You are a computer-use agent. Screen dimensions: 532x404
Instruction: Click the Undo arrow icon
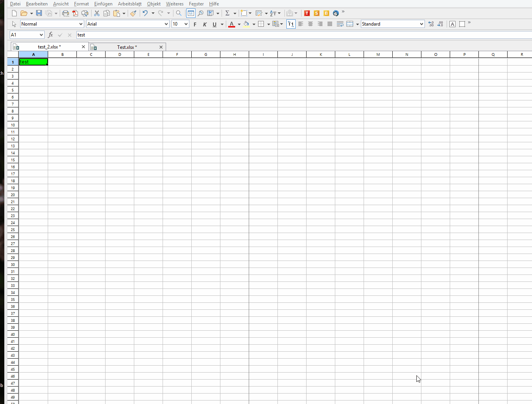(145, 13)
